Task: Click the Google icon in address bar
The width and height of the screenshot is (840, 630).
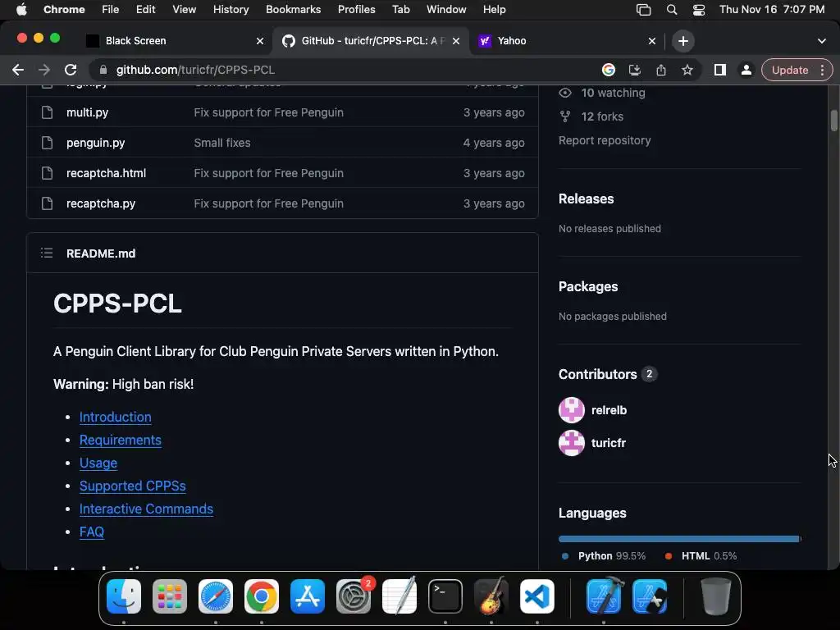Action: point(609,70)
